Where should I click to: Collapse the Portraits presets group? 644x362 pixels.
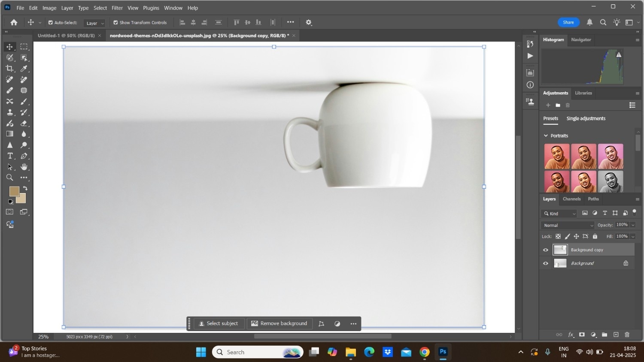(x=546, y=136)
